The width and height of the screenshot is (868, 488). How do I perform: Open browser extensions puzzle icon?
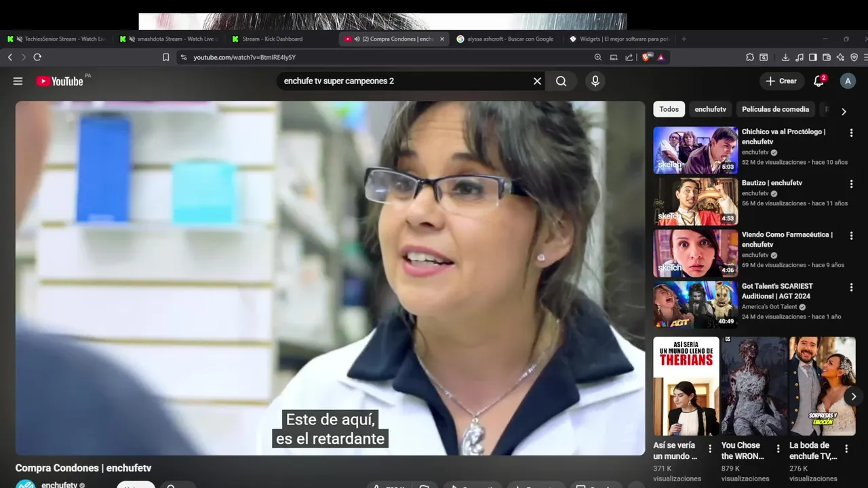[750, 58]
